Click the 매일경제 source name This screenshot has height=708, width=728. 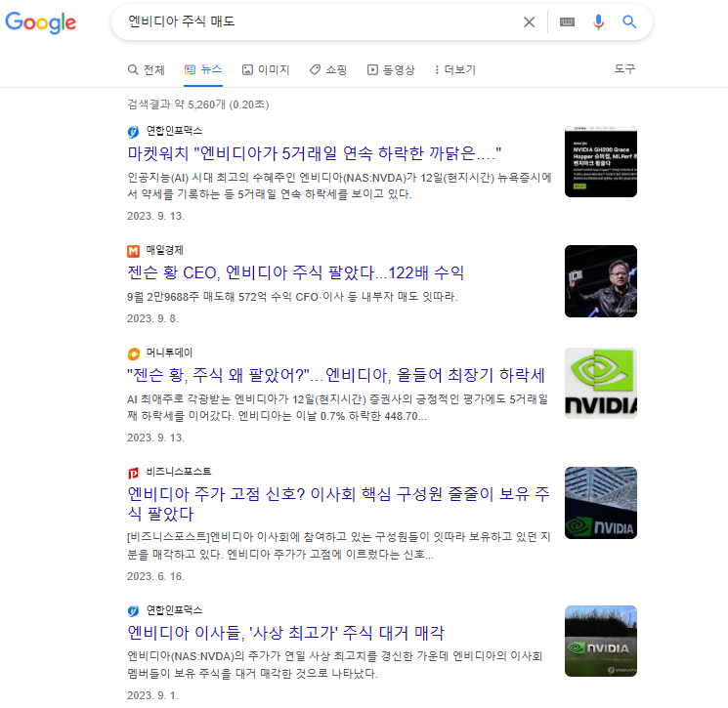(165, 251)
